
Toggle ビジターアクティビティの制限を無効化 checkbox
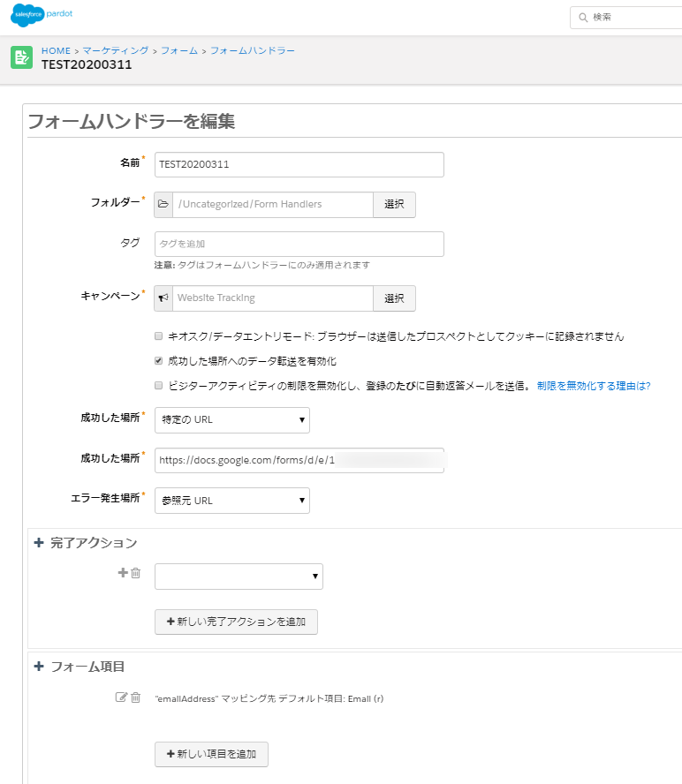pos(158,386)
